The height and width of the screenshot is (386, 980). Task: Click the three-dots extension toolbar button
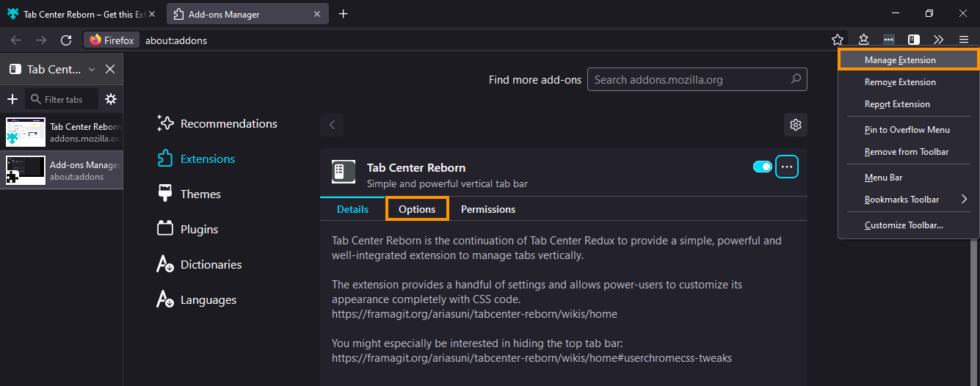pos(889,40)
